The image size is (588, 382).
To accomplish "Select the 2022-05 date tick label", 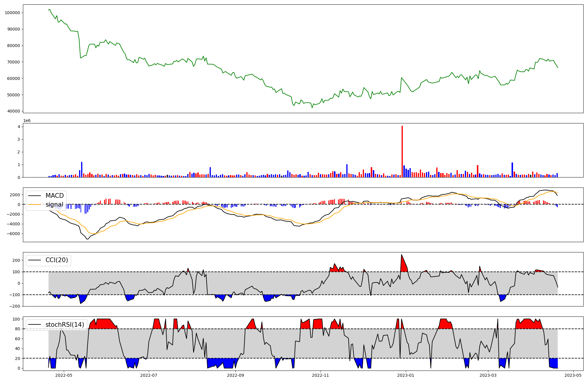I will (64, 375).
